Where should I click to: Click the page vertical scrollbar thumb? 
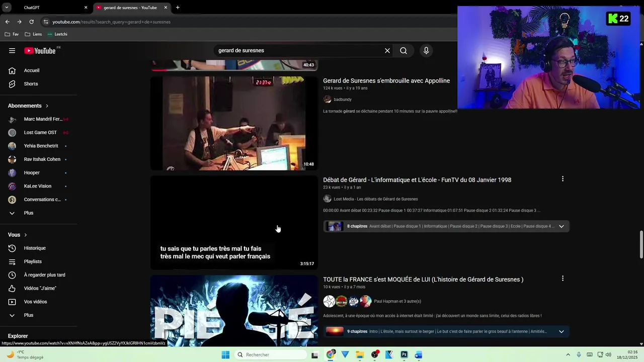(x=641, y=245)
